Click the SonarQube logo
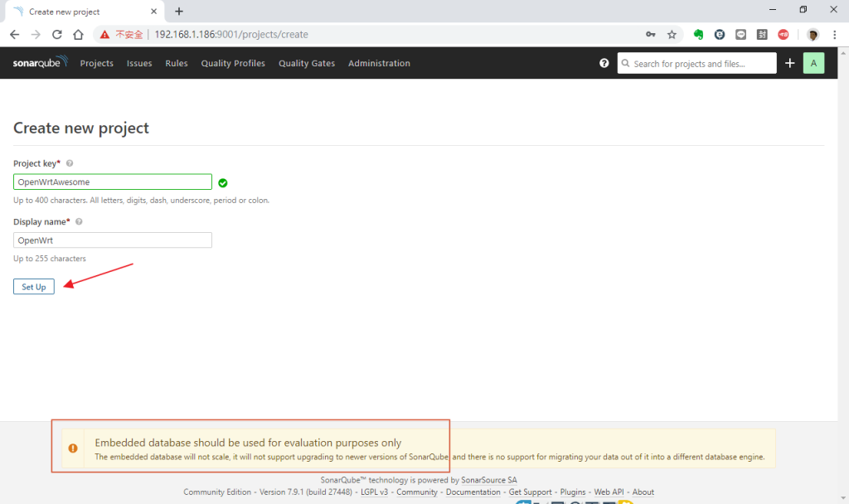Screen dimensions: 849x504 click(40, 62)
